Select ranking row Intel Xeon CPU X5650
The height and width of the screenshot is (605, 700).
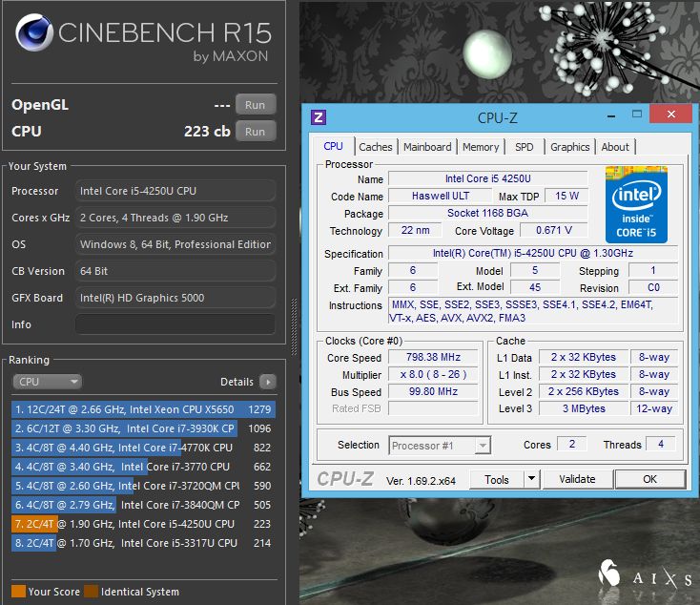tap(143, 409)
